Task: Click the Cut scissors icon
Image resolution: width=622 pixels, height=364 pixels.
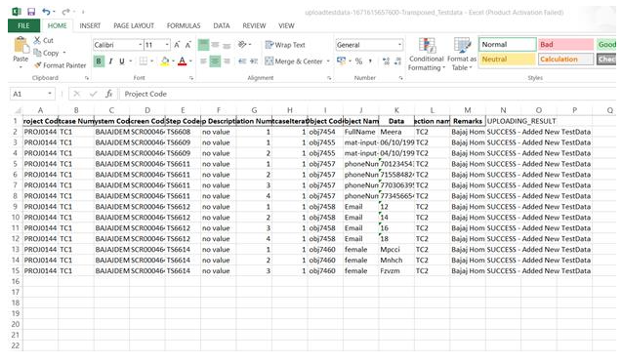Action: [x=37, y=40]
